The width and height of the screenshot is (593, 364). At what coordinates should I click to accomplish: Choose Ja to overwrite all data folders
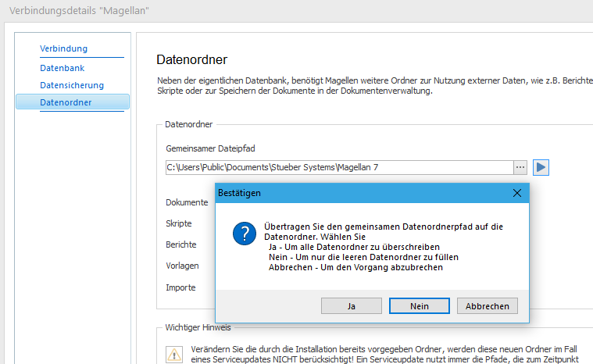coord(352,305)
